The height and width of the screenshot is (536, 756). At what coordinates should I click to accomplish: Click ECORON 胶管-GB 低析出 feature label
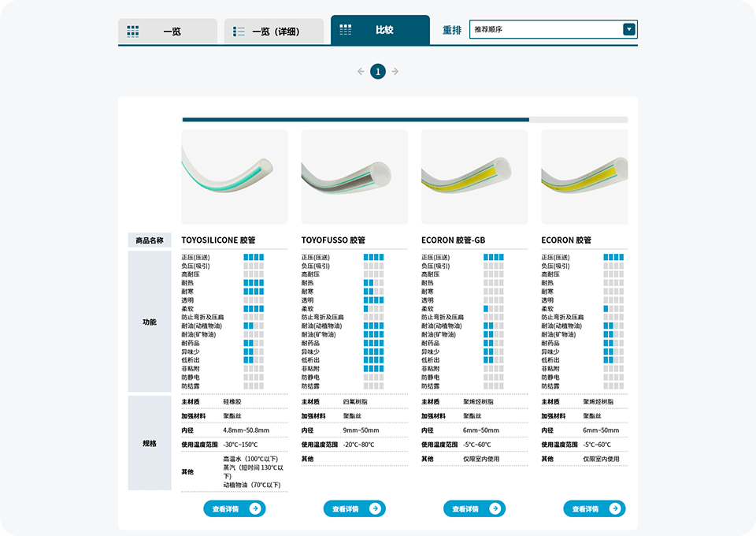pyautogui.click(x=431, y=360)
